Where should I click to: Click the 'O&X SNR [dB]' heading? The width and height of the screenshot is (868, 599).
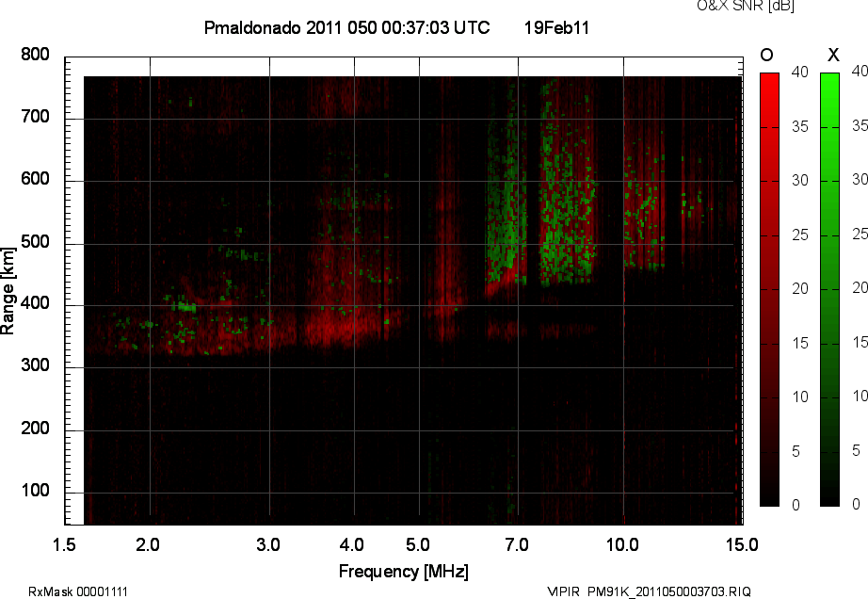coord(745,6)
